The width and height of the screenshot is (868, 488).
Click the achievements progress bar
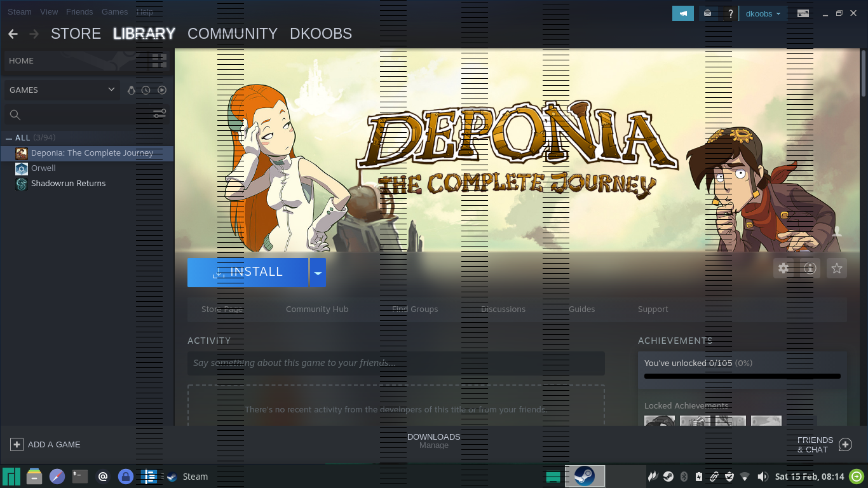[742, 376]
